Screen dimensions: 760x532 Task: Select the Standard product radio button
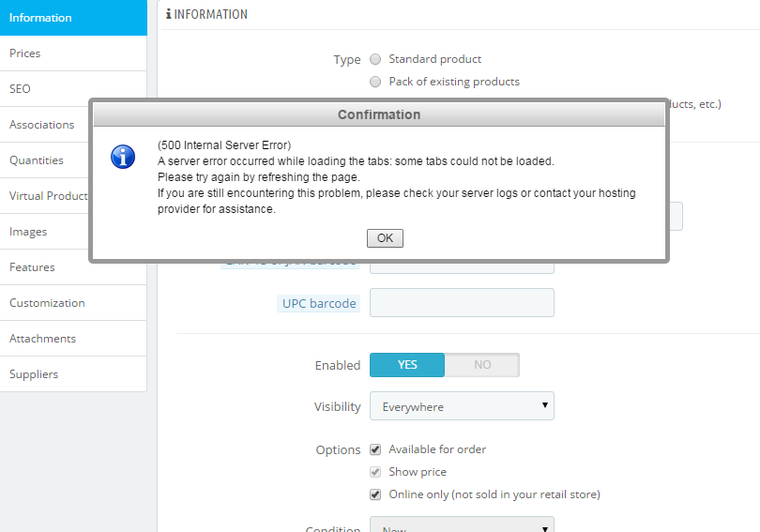(x=375, y=59)
